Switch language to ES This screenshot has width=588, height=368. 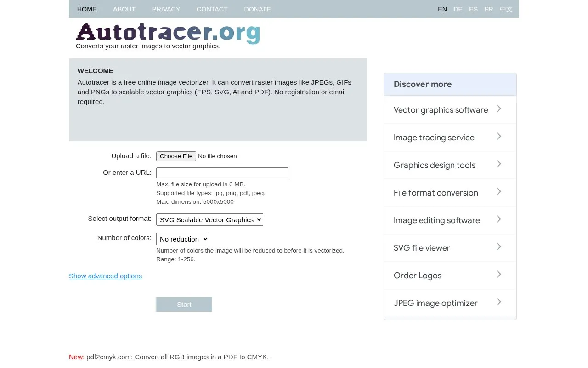[x=473, y=9]
